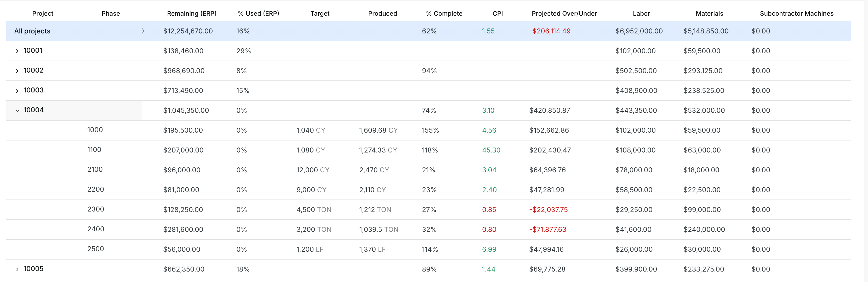The image size is (868, 282).
Task: Click materials total $5,148,850.00
Action: pos(706,31)
